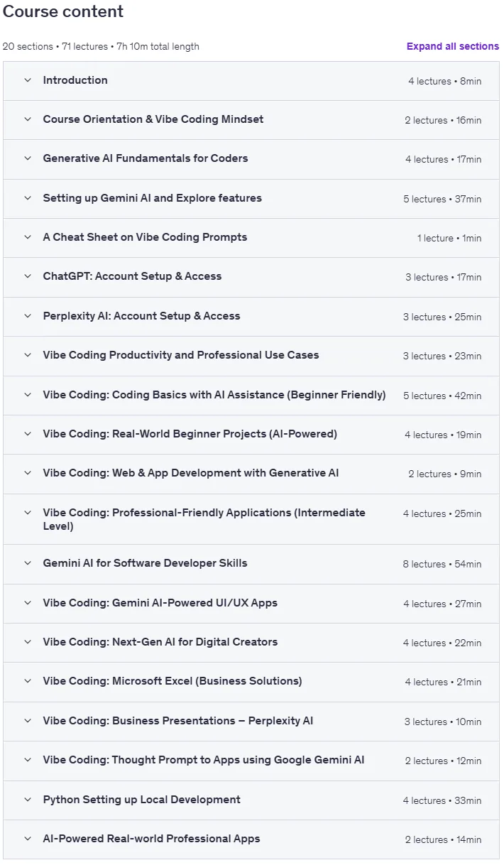Expand Python Setting up Local Development section
This screenshot has height=865, width=504.
tap(252, 800)
